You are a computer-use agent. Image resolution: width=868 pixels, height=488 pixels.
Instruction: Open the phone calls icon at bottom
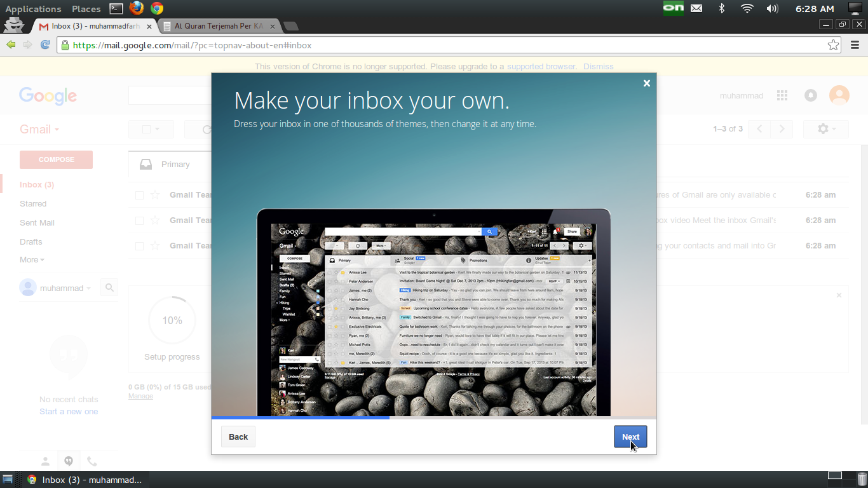[x=92, y=461]
